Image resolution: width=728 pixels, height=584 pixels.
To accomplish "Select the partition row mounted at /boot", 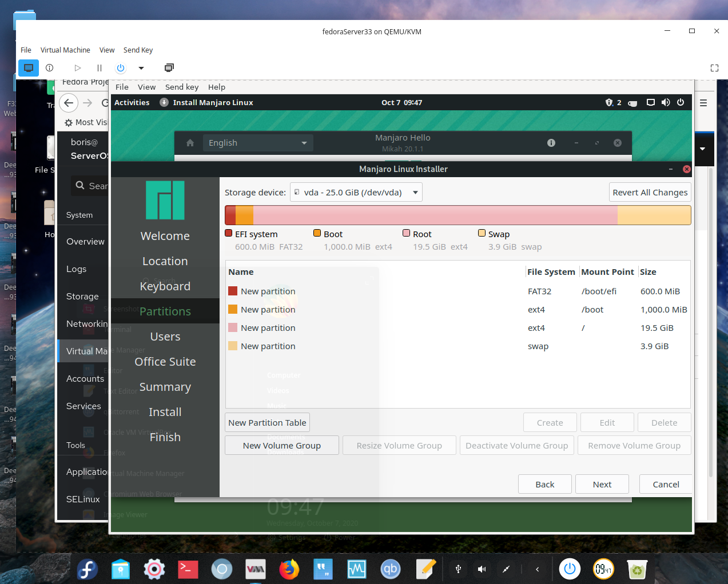I will coord(343,309).
